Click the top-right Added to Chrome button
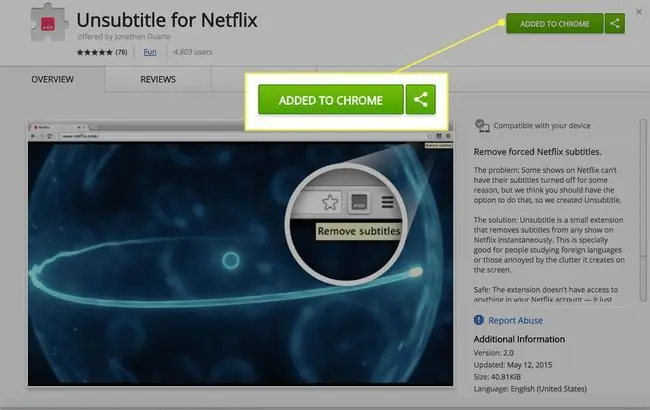The height and width of the screenshot is (410, 650). tap(555, 24)
